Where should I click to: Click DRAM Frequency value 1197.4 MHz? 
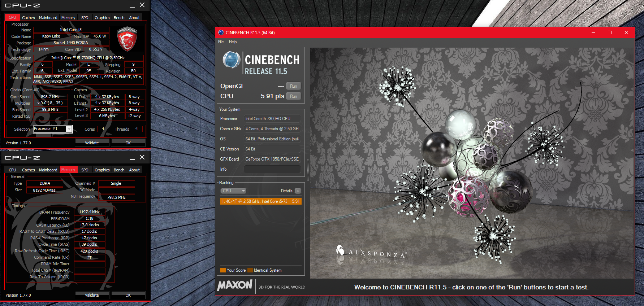[x=90, y=212]
